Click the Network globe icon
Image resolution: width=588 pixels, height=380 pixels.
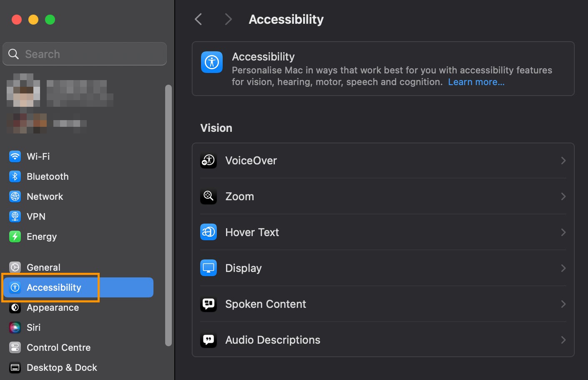[x=15, y=196]
